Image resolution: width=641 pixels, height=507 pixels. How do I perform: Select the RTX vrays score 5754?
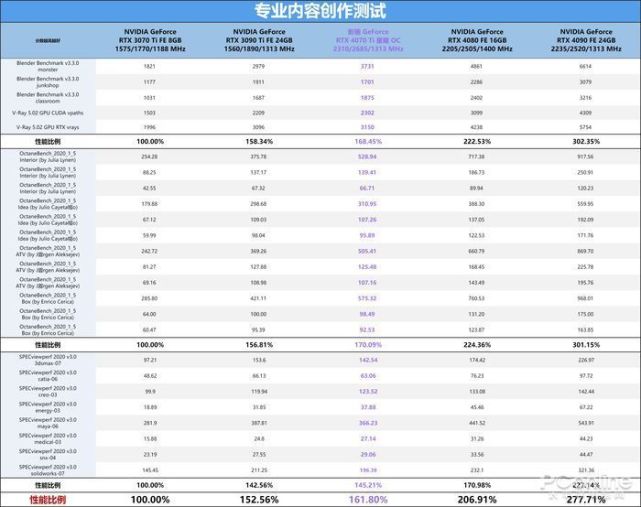click(x=585, y=127)
